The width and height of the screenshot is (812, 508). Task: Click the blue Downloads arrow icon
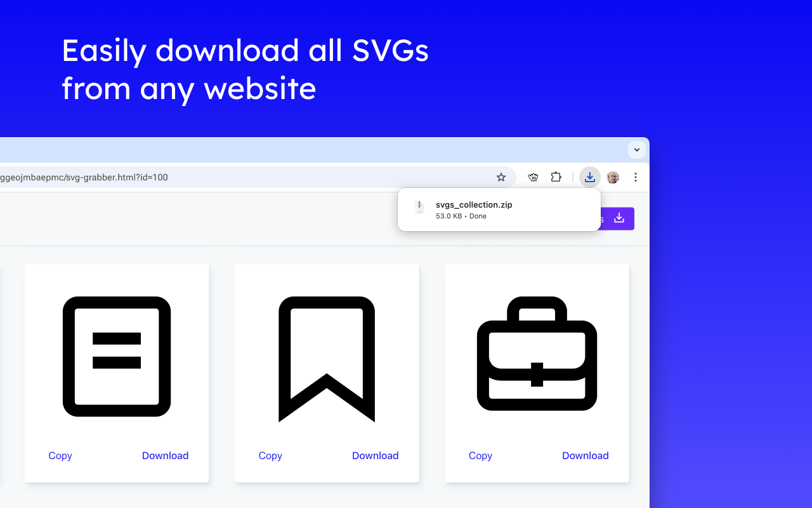[589, 177]
